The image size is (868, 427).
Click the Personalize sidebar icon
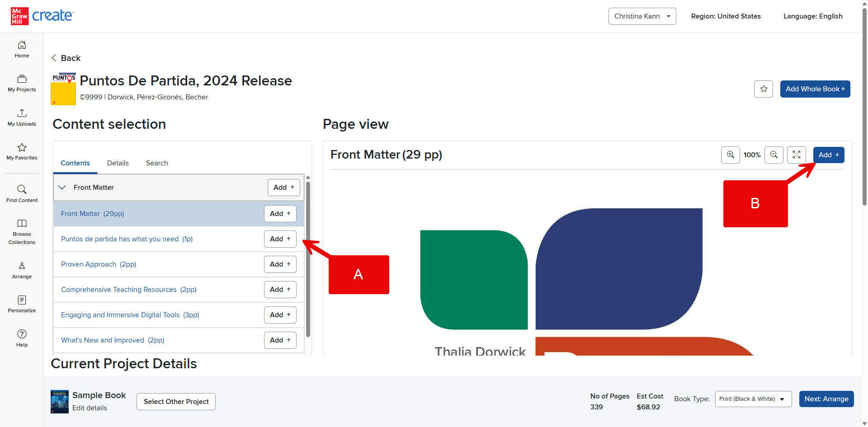(22, 304)
